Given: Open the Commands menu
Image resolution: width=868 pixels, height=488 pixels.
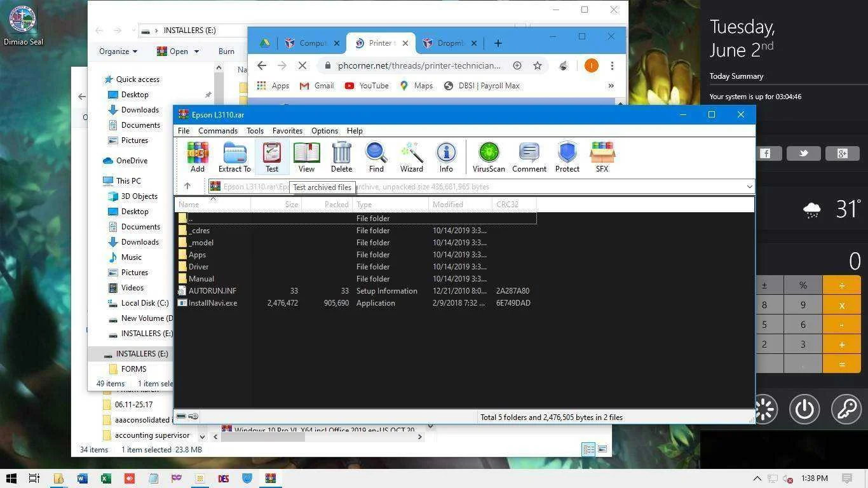Looking at the screenshot, I should click(218, 130).
